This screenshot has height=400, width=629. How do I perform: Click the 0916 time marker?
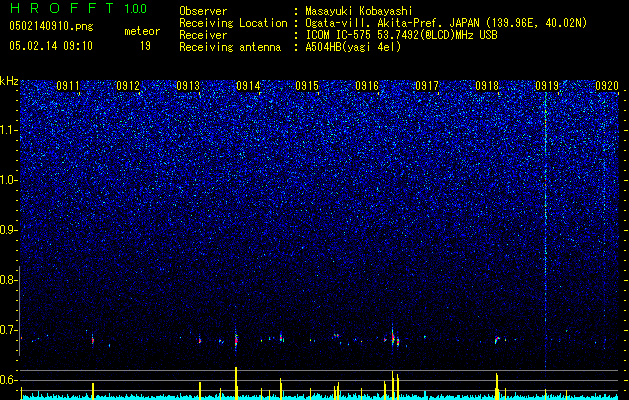click(367, 86)
